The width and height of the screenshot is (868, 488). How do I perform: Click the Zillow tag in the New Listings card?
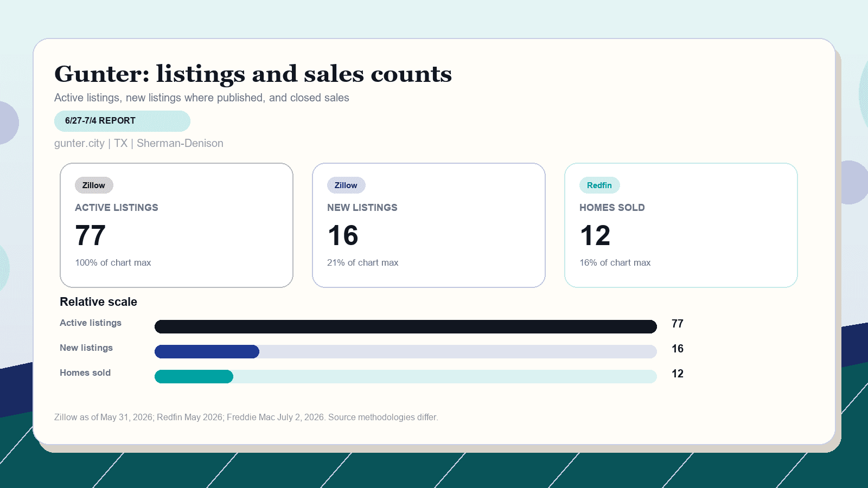pyautogui.click(x=346, y=185)
